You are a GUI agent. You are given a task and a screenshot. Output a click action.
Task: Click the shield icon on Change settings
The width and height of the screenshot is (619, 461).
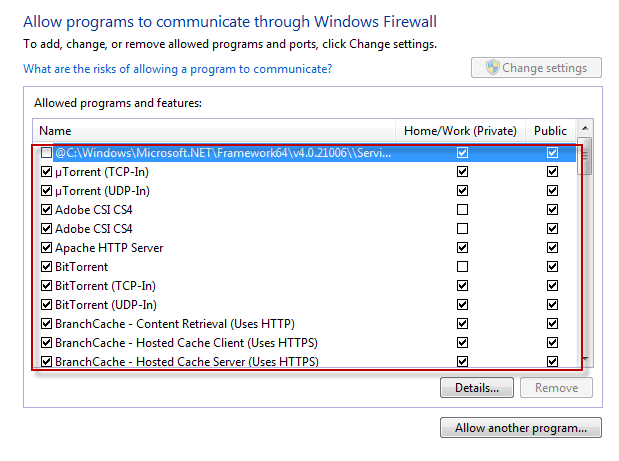tap(492, 68)
